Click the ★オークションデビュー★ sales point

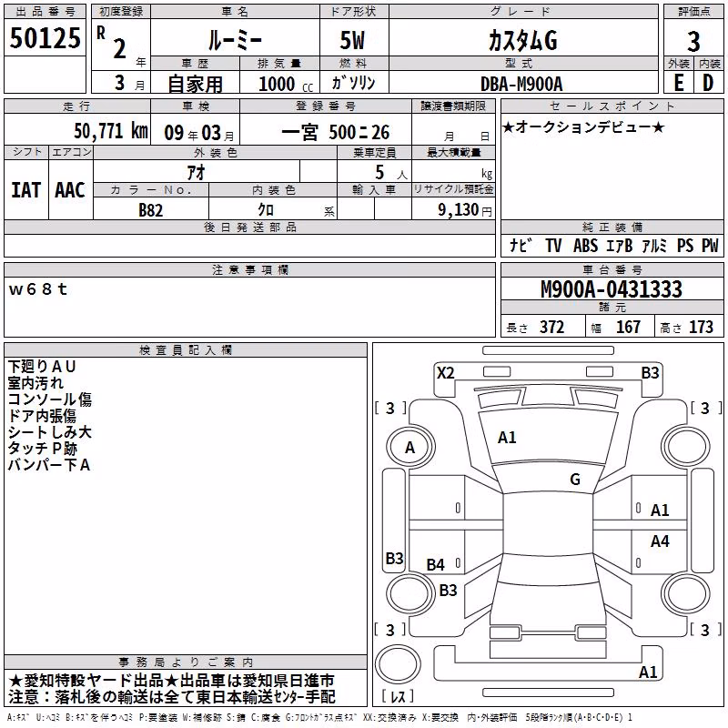583,126
